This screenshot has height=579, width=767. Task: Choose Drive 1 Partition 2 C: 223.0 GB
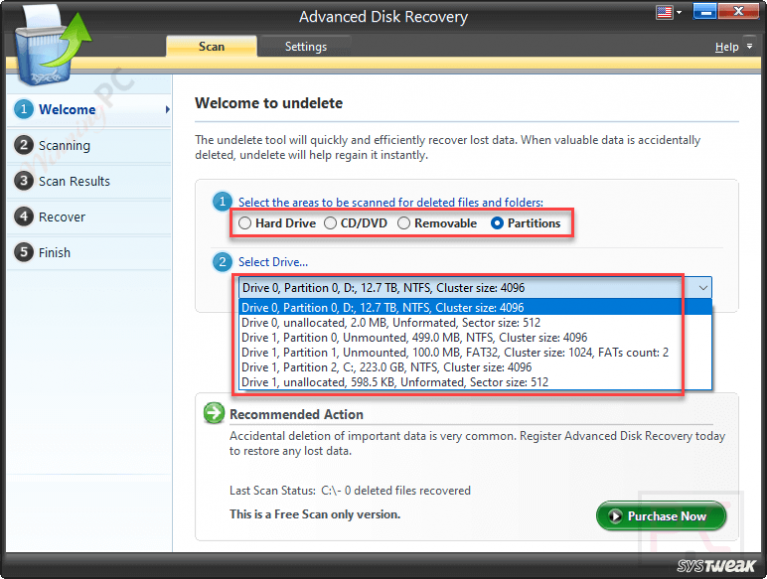[474, 367]
